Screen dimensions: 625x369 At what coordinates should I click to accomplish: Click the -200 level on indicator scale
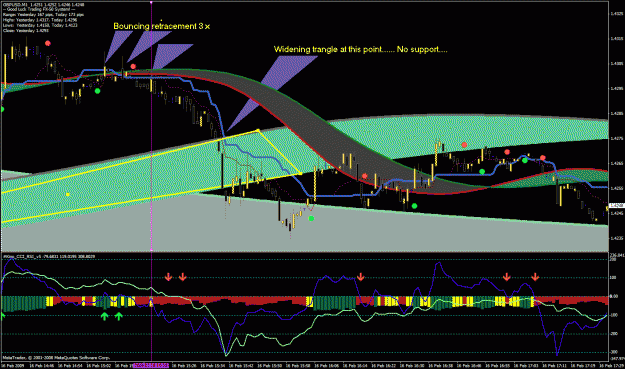pos(614,334)
